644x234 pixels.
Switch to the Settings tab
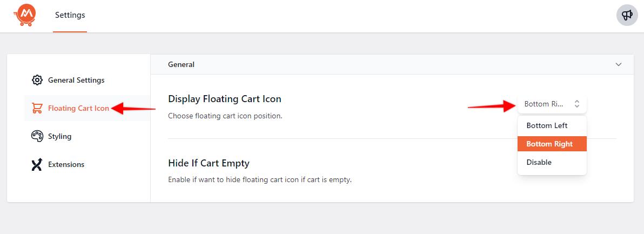coord(70,15)
